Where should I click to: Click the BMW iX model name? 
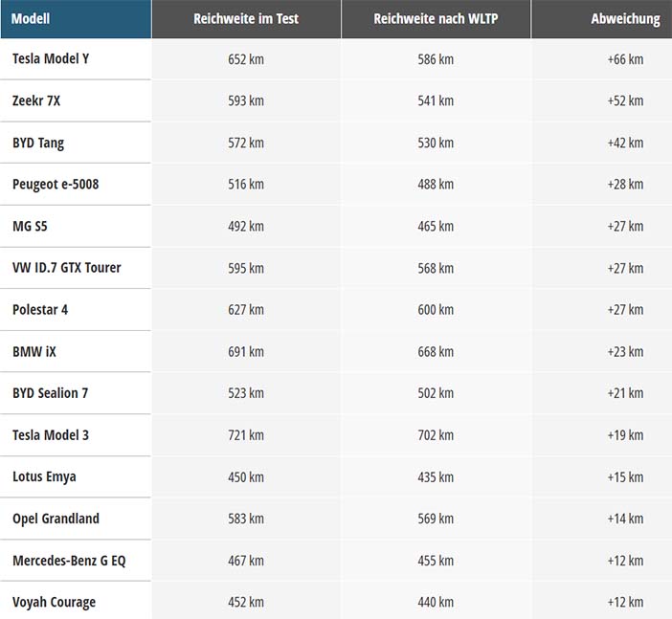click(34, 352)
